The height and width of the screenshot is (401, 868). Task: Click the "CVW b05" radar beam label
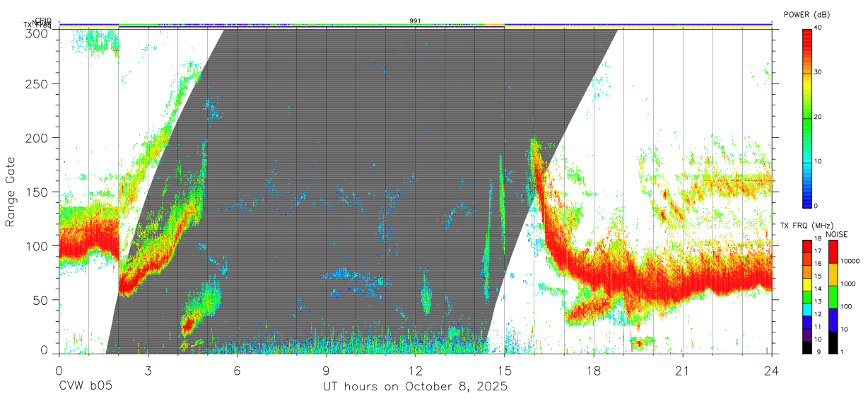point(85,387)
